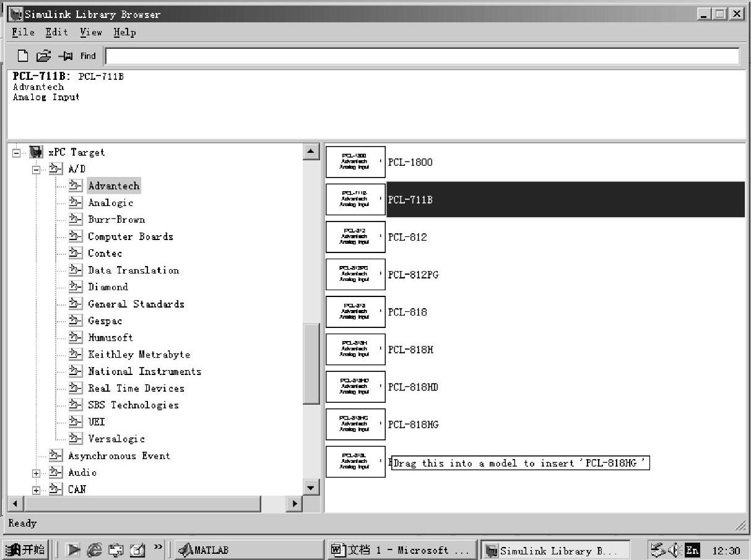Select the Keithley Metrabyte library
Viewport: 751px width, 560px height.
pyautogui.click(x=139, y=355)
